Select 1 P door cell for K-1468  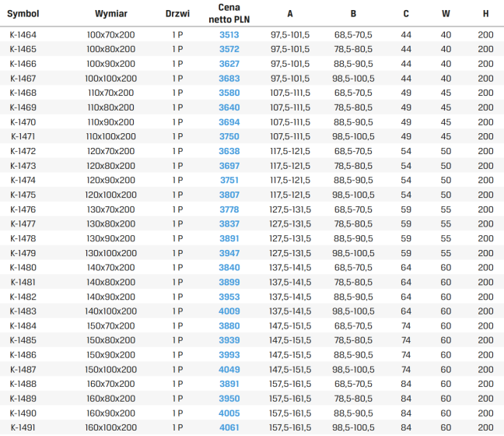coord(177,93)
